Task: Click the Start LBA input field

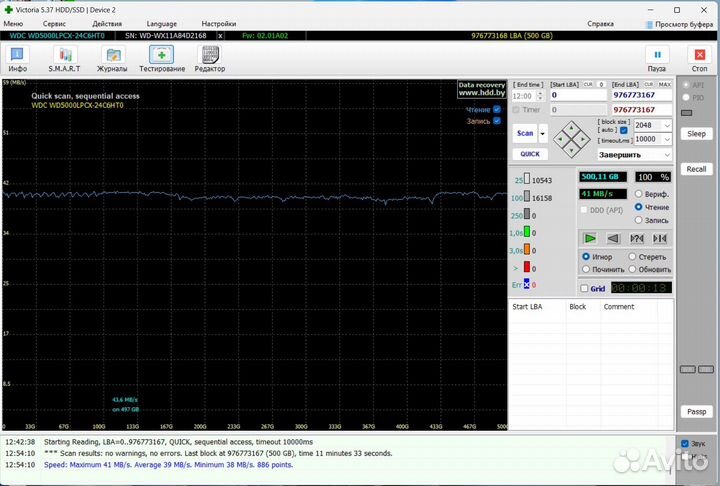Action: tap(577, 95)
